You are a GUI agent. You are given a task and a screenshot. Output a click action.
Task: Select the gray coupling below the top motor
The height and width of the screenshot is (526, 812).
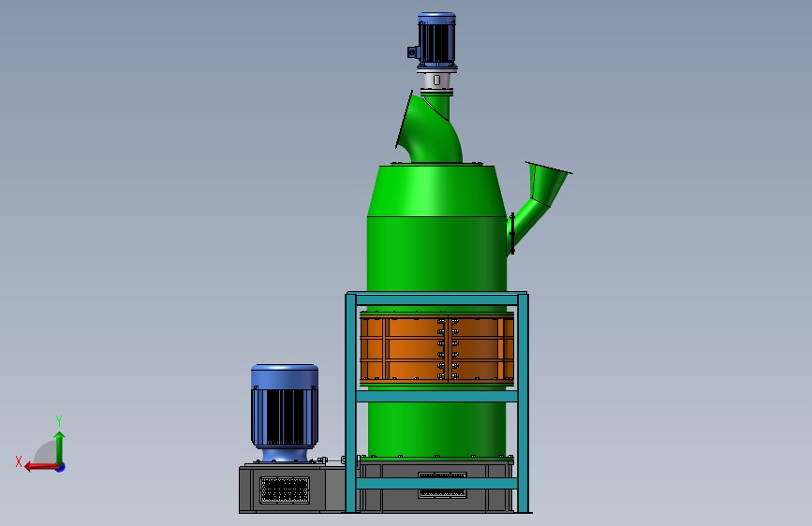(436, 80)
